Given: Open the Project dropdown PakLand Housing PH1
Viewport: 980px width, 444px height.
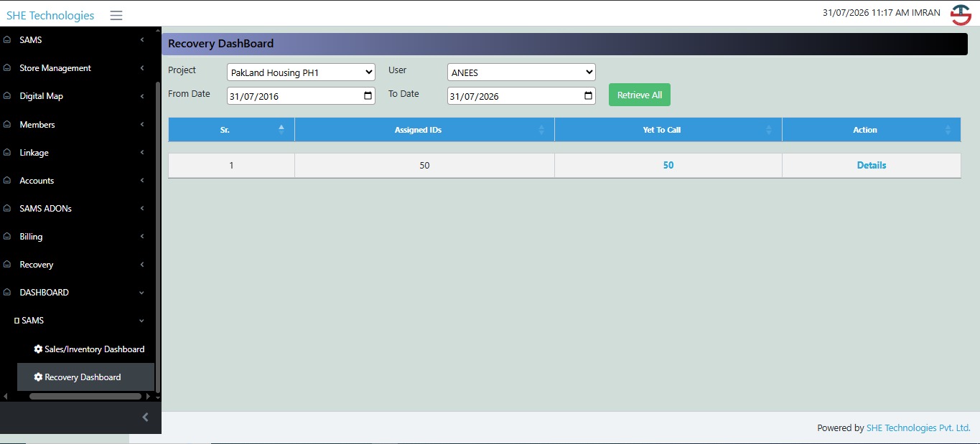Looking at the screenshot, I should 301,72.
